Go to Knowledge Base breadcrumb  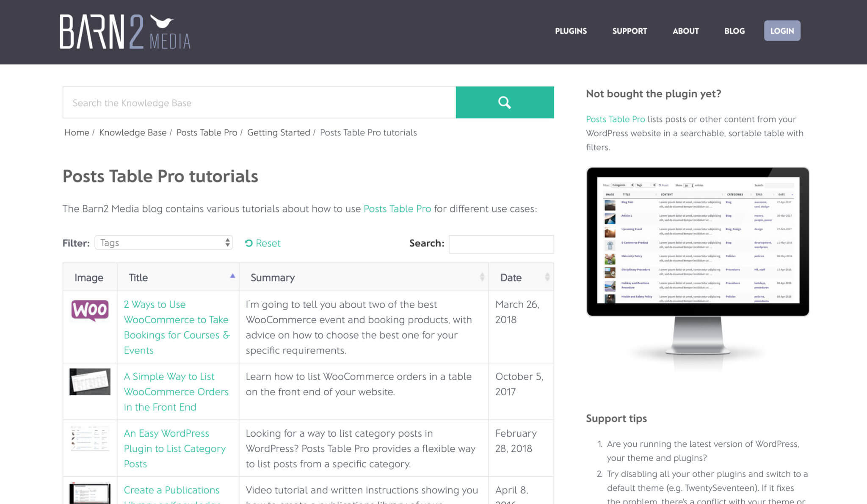(133, 132)
